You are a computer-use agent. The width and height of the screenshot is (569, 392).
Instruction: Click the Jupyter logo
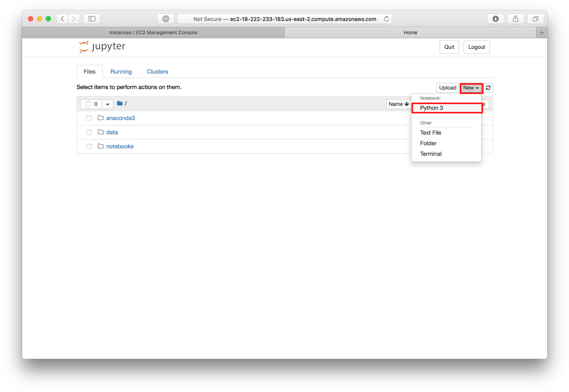[x=102, y=47]
